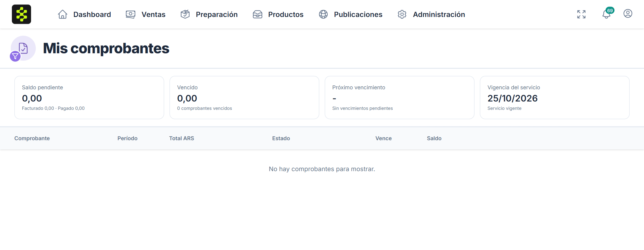
Task: Click the Total ARS column header
Action: 182,138
